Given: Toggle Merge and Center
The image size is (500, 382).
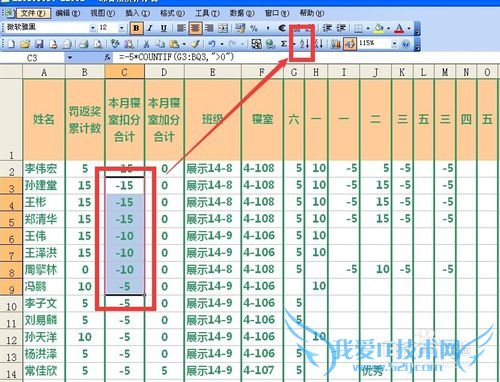Looking at the screenshot, I should click(223, 28).
